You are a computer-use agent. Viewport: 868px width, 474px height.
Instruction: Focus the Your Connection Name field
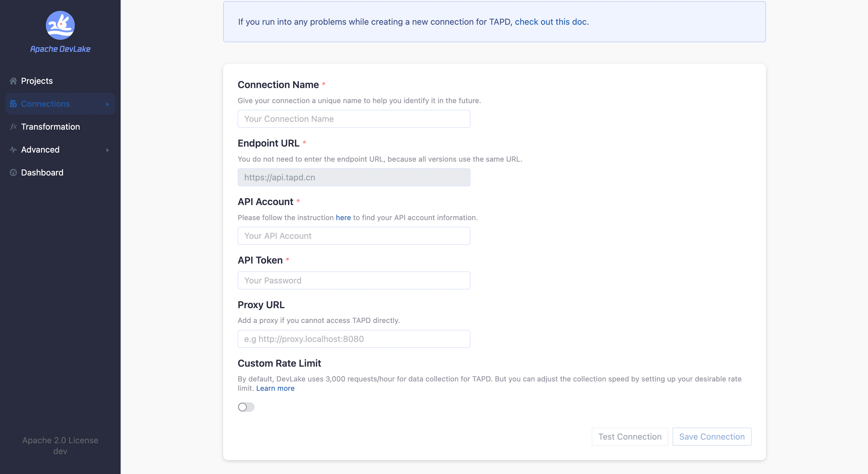354,119
